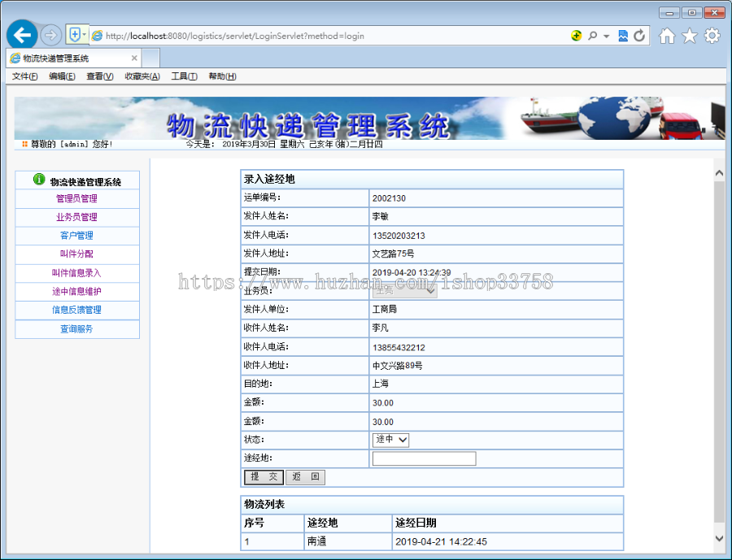
Task: Open the 工具 menu
Action: [184, 76]
